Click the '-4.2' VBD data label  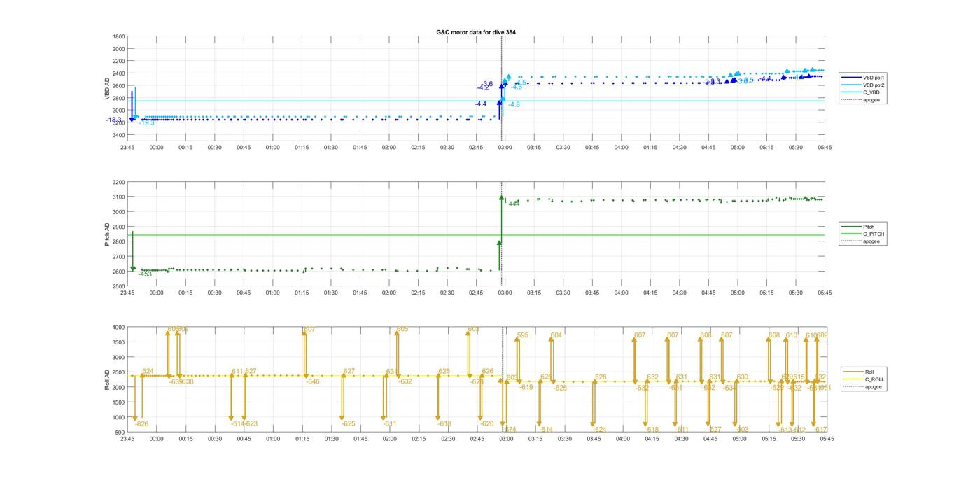(483, 88)
